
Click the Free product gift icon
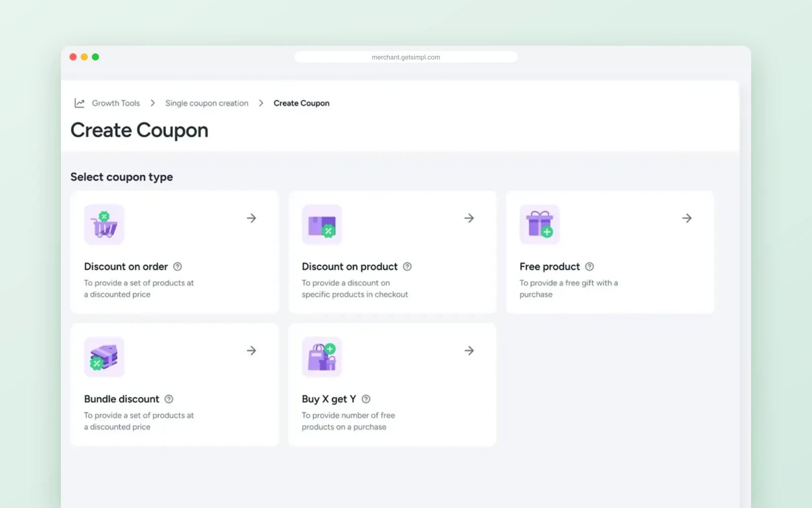(x=539, y=225)
